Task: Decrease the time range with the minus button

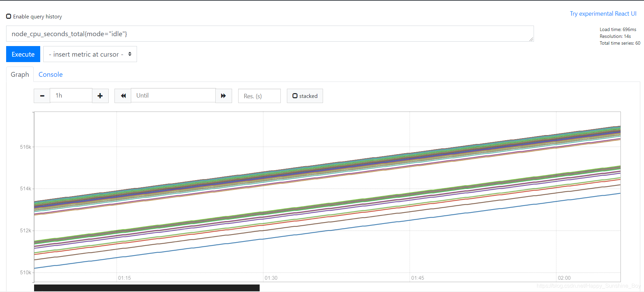Action: pos(42,96)
